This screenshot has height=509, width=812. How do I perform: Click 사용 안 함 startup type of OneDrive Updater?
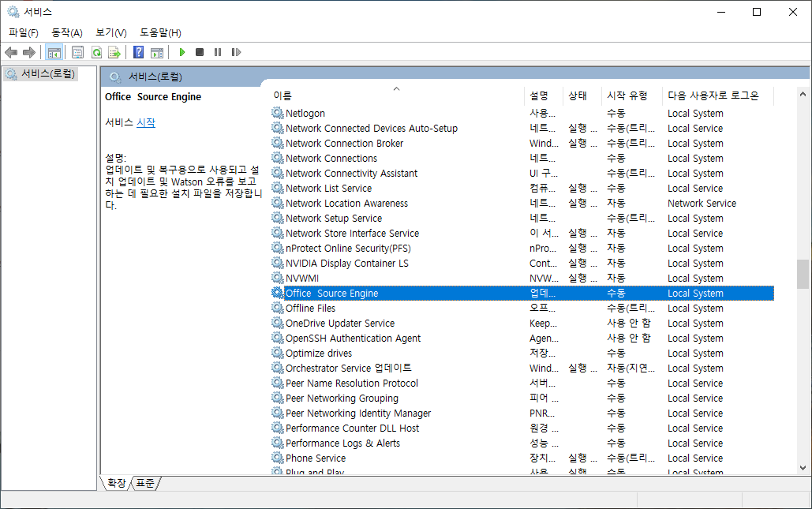coord(629,323)
